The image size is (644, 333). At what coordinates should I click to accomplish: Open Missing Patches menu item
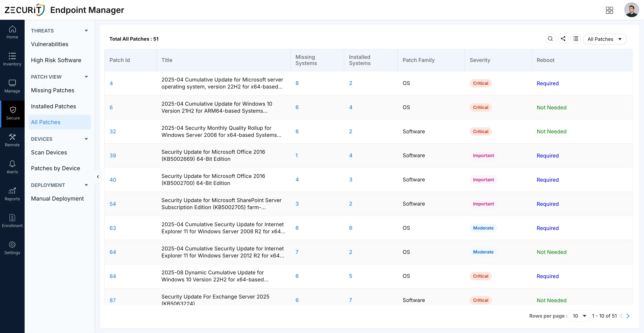tap(52, 90)
